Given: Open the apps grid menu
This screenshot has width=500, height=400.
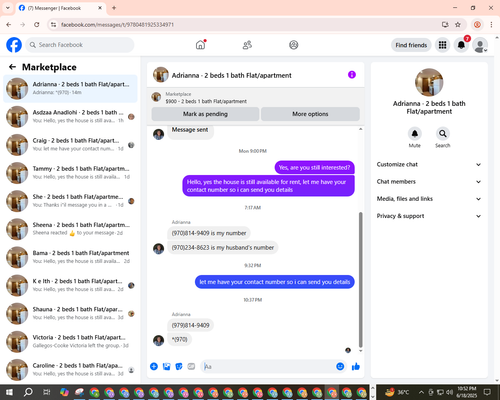Looking at the screenshot, I should [x=442, y=45].
